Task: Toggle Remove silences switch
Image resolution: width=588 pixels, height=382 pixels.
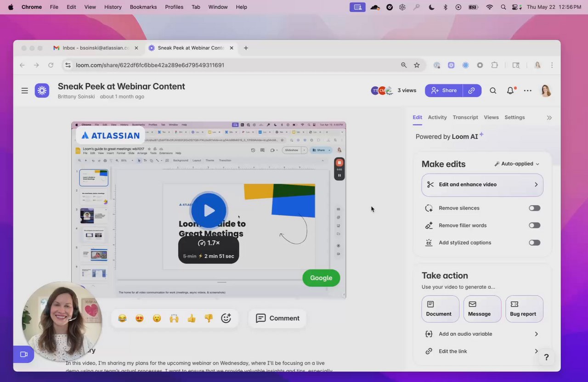Action: pyautogui.click(x=534, y=208)
